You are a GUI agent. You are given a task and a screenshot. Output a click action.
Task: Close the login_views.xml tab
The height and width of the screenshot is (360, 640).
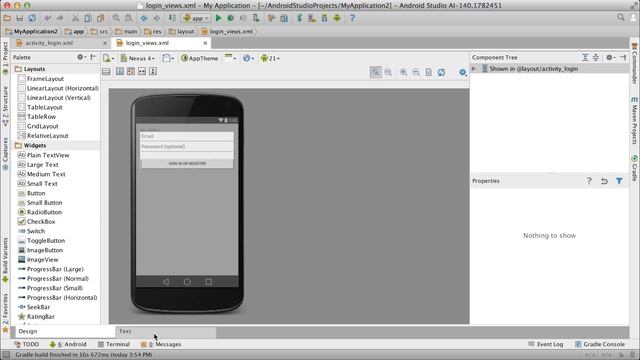click(x=205, y=43)
